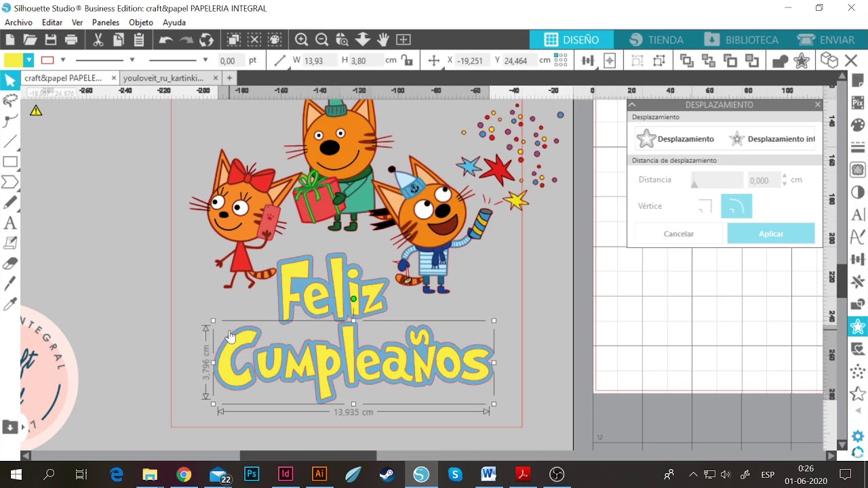Toggle the aspect ratio lock icon
Image resolution: width=868 pixels, height=488 pixels.
click(x=408, y=60)
